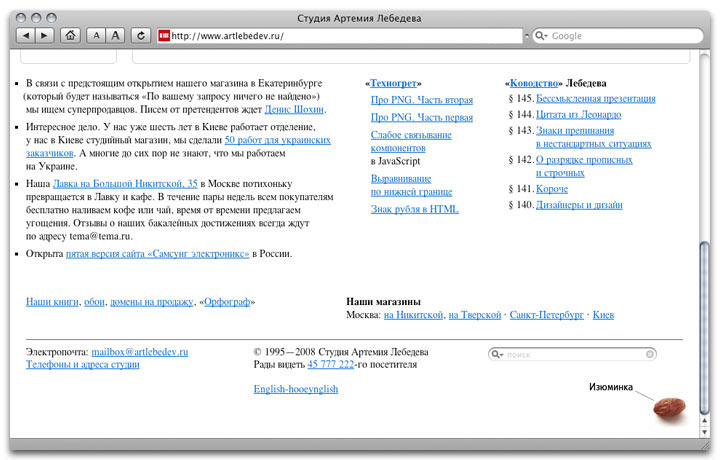This screenshot has height=460, width=720.
Task: Go to the Home page icon
Action: pyautogui.click(x=70, y=35)
